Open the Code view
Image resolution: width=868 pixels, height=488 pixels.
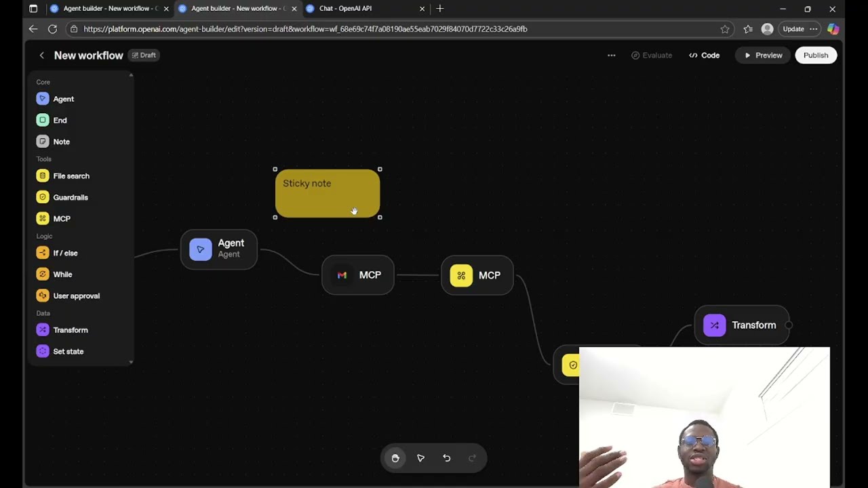click(x=704, y=56)
